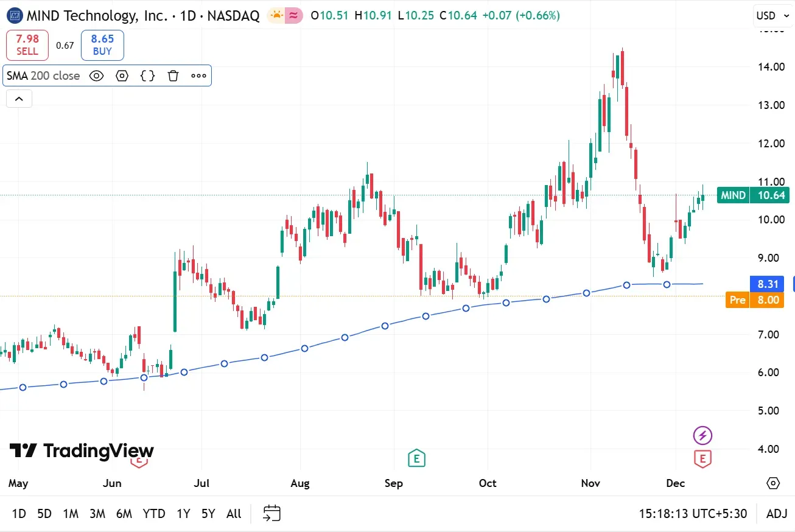This screenshot has width=795, height=532.
Task: Click the blue BUY 8.65 button
Action: coord(102,45)
